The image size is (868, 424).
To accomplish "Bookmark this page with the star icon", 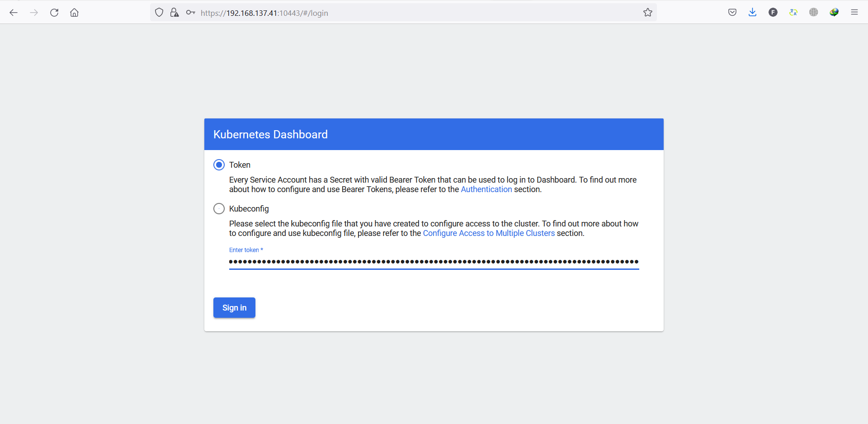I will pos(648,13).
